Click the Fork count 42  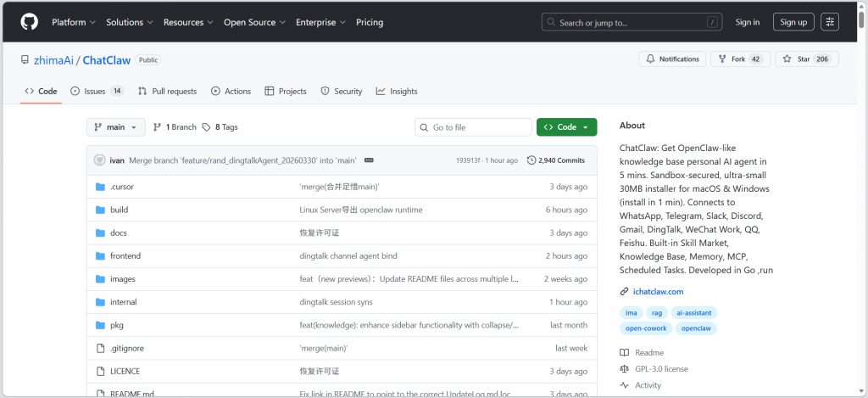point(755,59)
